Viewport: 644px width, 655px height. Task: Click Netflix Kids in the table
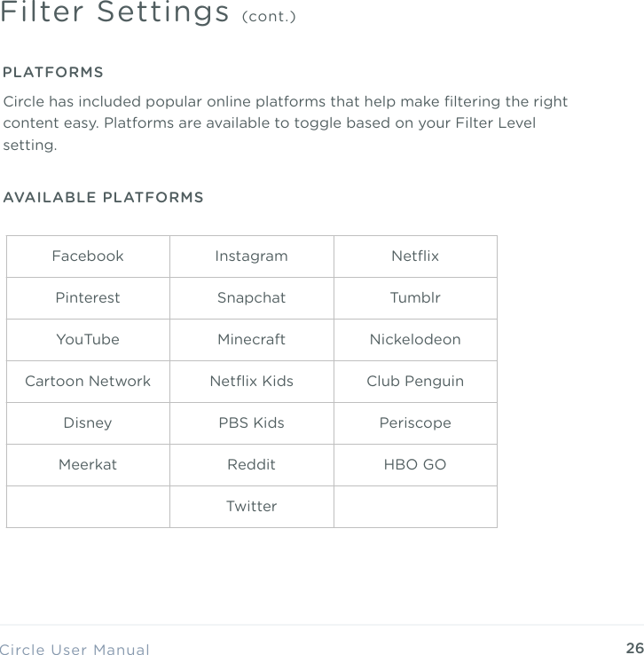tap(251, 382)
